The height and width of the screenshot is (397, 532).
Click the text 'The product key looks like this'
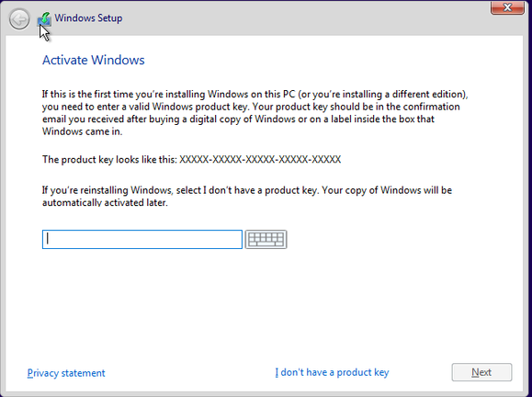[109, 160]
